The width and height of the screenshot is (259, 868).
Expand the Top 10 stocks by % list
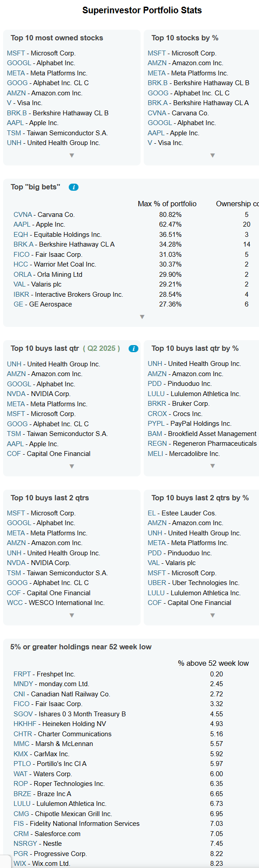coord(212,156)
